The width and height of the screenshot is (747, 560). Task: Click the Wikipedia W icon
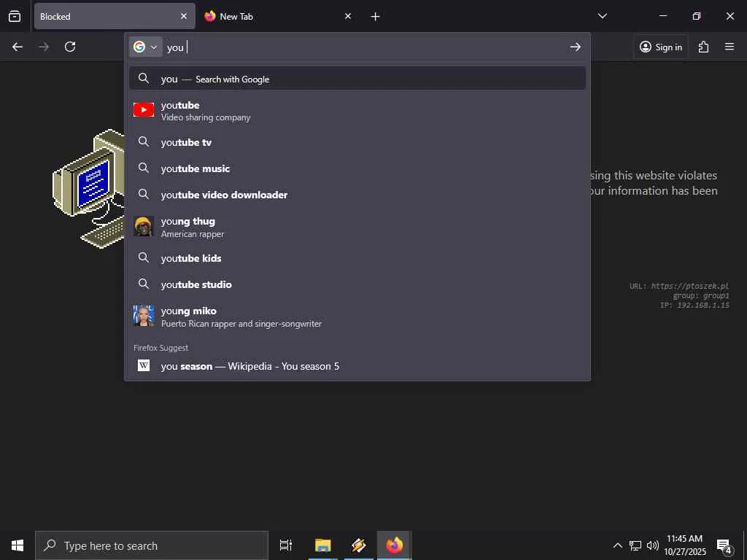(144, 365)
